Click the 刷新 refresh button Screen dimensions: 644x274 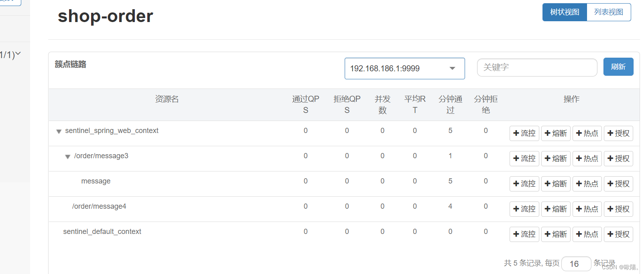coord(618,67)
